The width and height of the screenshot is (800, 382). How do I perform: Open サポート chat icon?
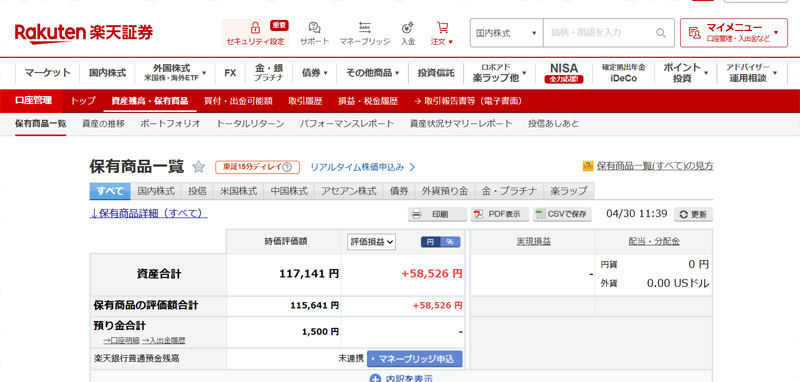314,28
